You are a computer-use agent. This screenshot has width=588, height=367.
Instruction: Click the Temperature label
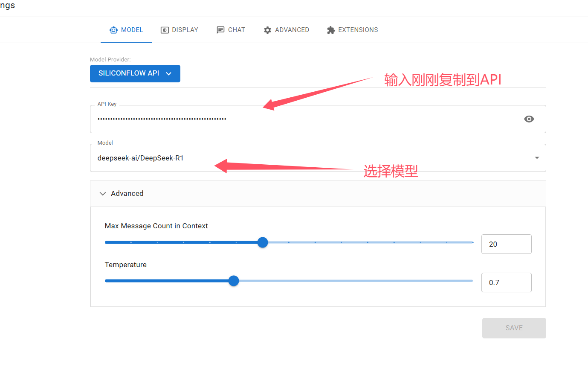point(125,265)
